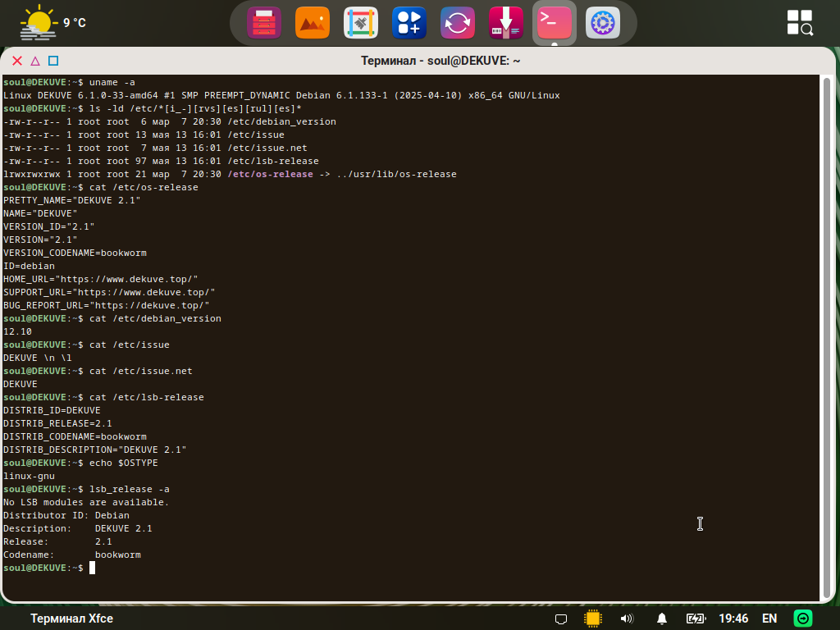This screenshot has width=840, height=630.
Task: Click the /etc/lsb-release listing row
Action: pyautogui.click(x=161, y=162)
